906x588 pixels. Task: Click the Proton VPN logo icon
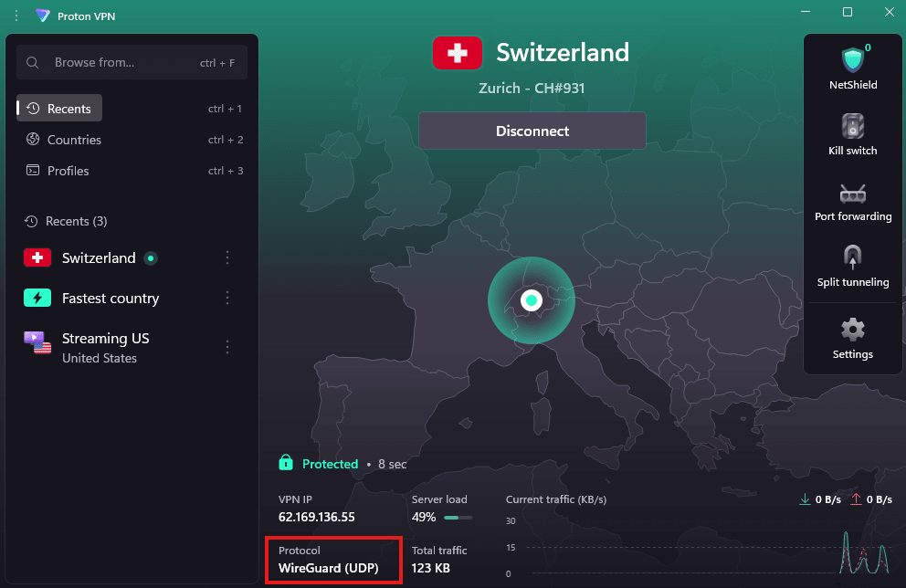42,16
